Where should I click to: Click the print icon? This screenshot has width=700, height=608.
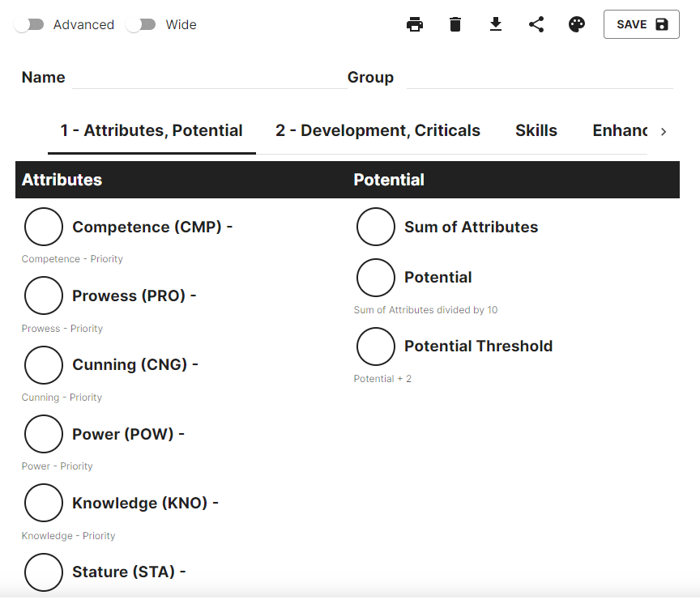(x=415, y=24)
